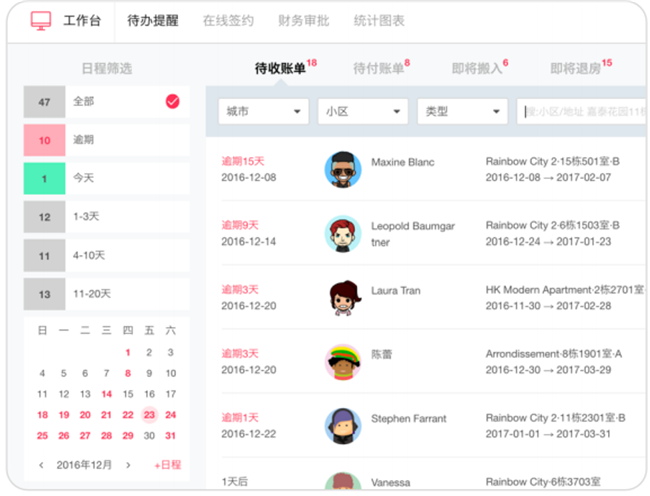Click Leopold Baumgartner's avatar icon

click(343, 234)
